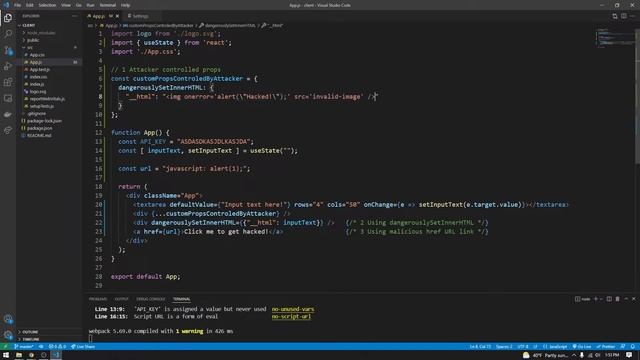Open the Search view in activity bar
Image resolution: width=640 pixels, height=360 pixels.
(x=8, y=34)
